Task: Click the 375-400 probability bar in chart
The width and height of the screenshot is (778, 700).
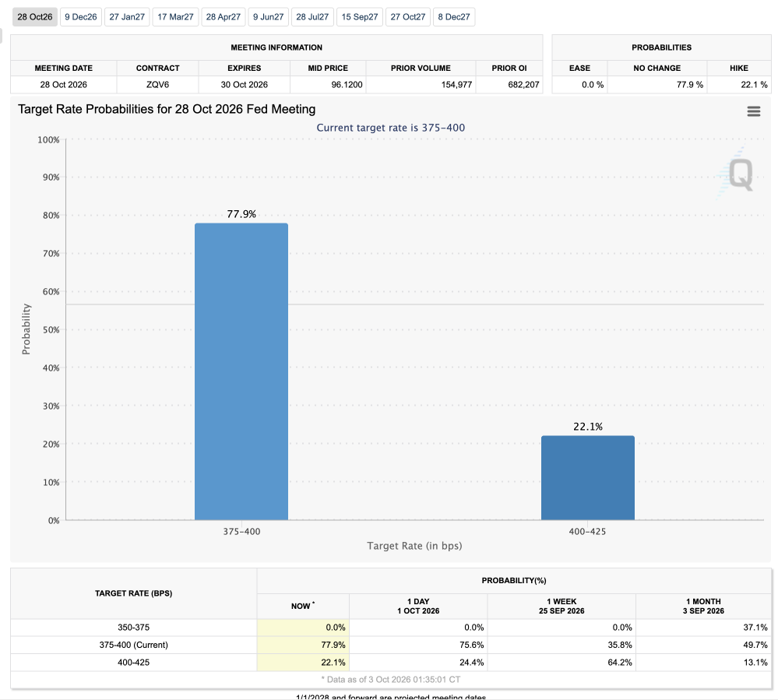Action: tap(241, 371)
